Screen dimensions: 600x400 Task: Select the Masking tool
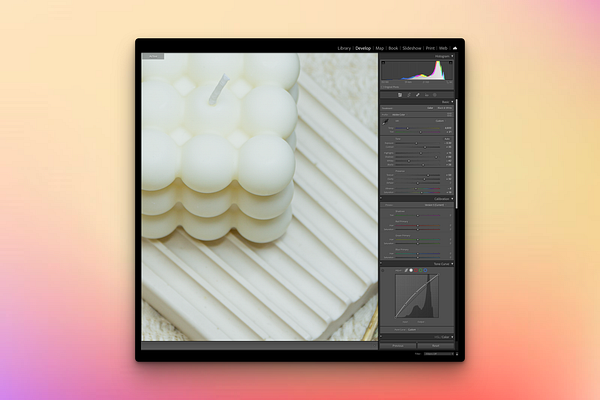[x=435, y=95]
